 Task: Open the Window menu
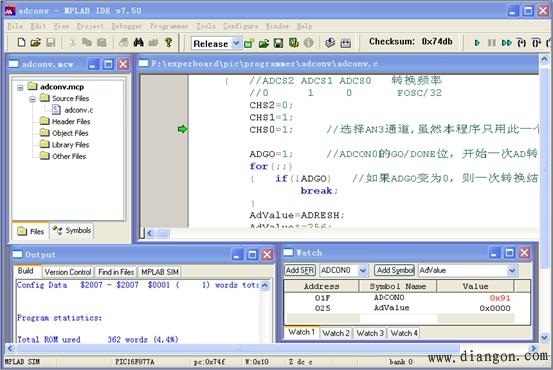(277, 26)
